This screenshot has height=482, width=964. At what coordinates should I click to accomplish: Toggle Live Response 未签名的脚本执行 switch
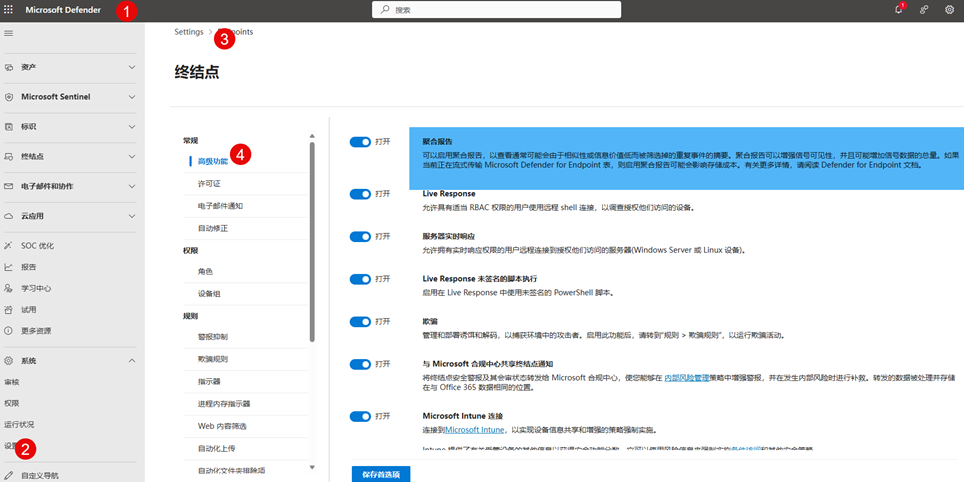coord(360,279)
